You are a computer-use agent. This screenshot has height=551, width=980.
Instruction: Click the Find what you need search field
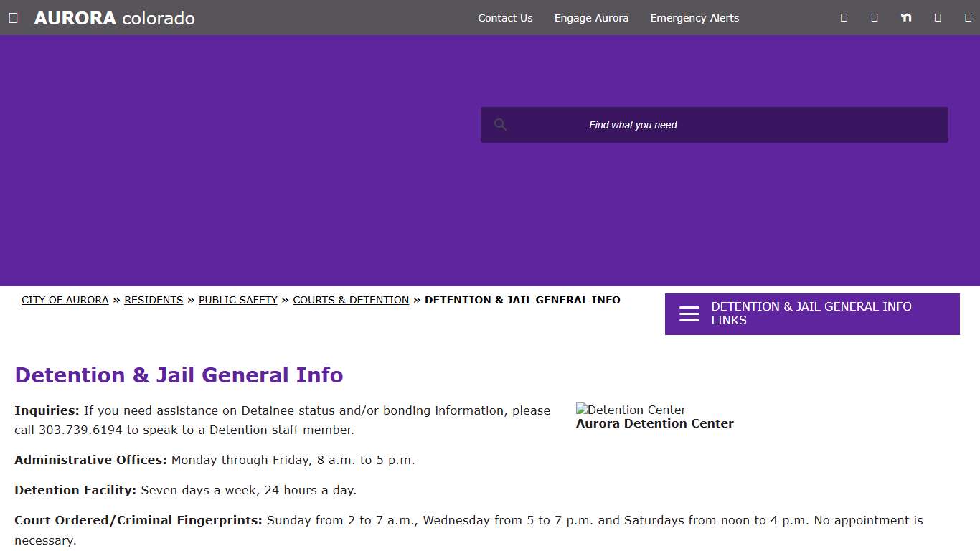coord(714,124)
